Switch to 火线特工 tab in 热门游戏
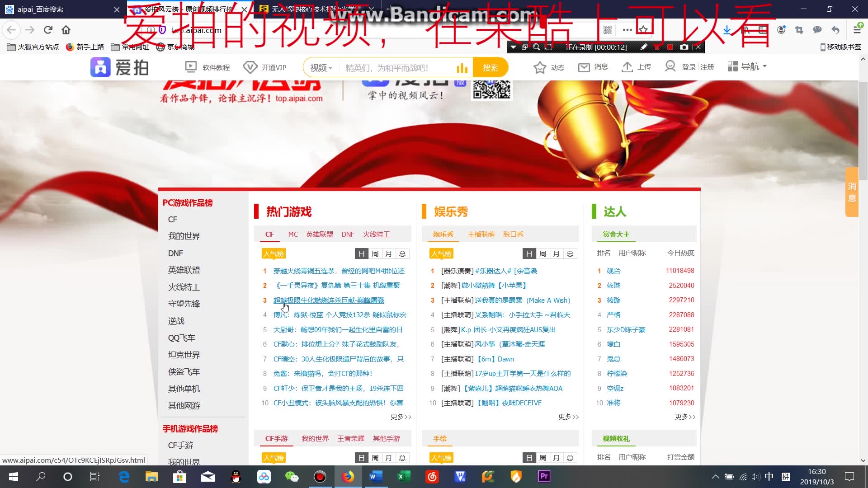Screen dimensions: 868x488 tap(376, 234)
